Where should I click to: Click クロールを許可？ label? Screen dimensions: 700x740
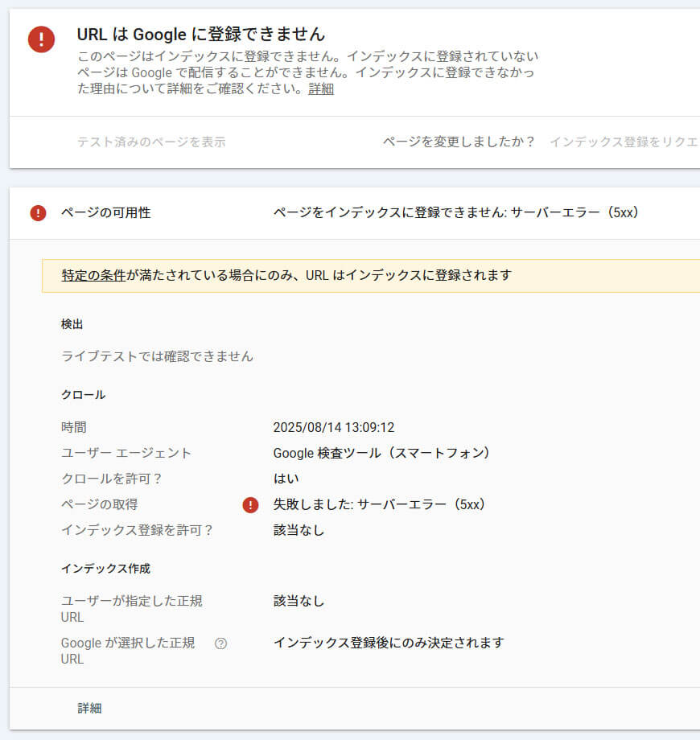tap(111, 479)
